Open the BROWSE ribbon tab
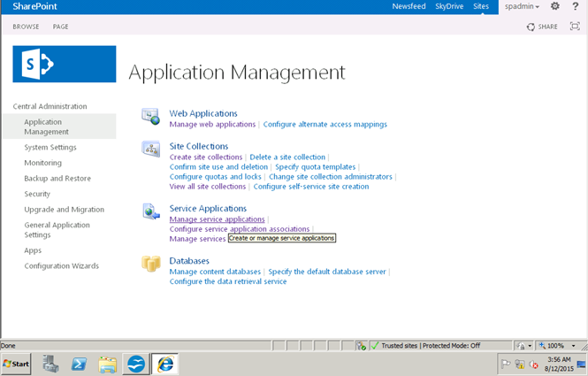 click(x=26, y=27)
